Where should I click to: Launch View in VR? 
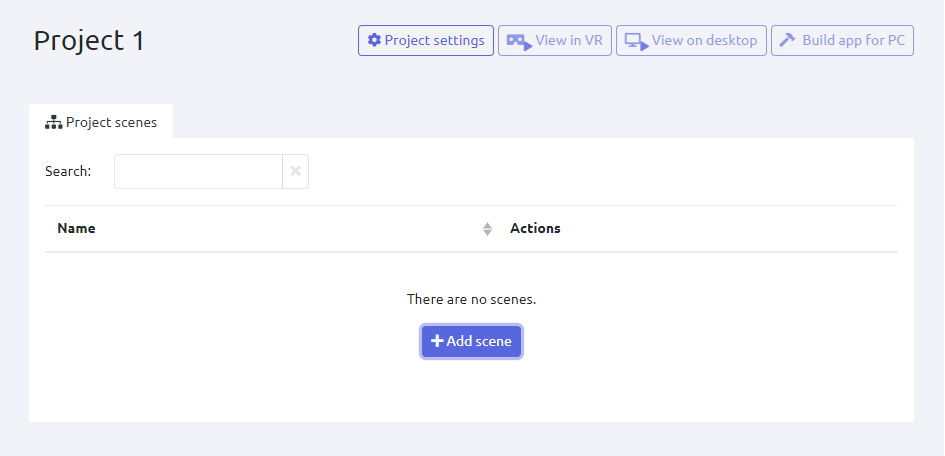[555, 41]
